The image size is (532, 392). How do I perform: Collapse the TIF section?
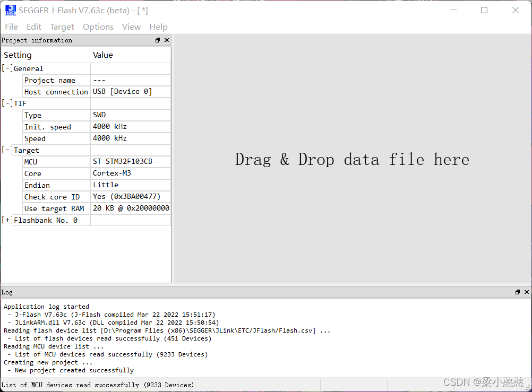coord(6,103)
